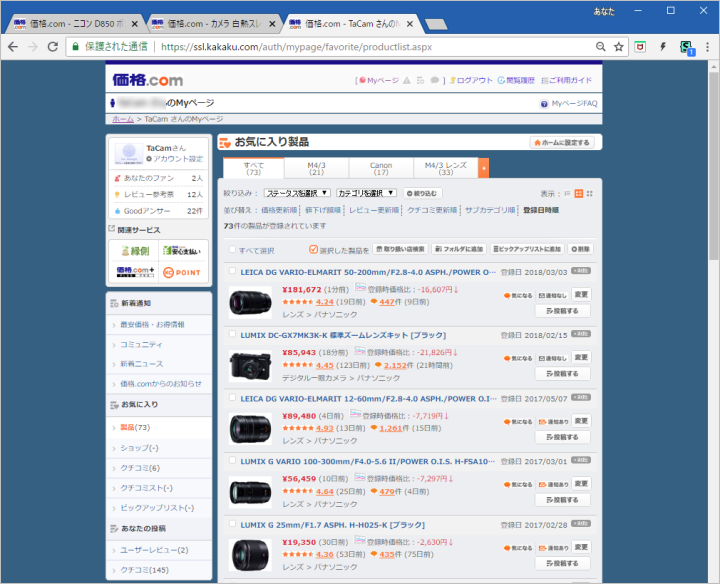Open Chrome's three-dot menu

coord(707,47)
